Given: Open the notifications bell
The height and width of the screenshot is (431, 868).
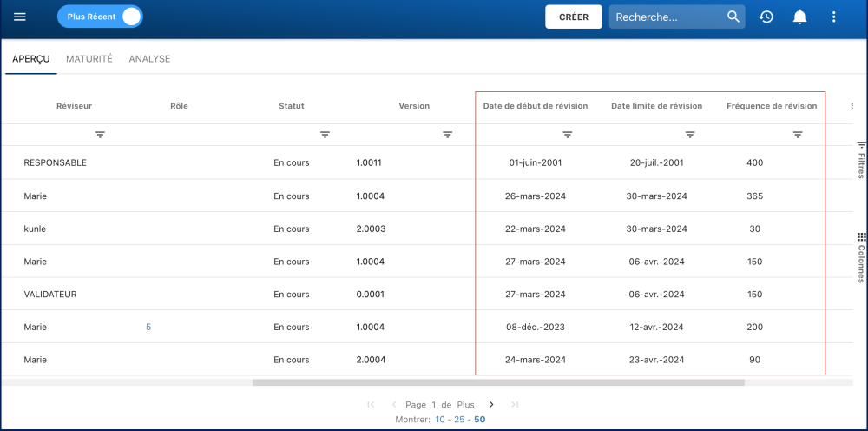Looking at the screenshot, I should pyautogui.click(x=799, y=17).
